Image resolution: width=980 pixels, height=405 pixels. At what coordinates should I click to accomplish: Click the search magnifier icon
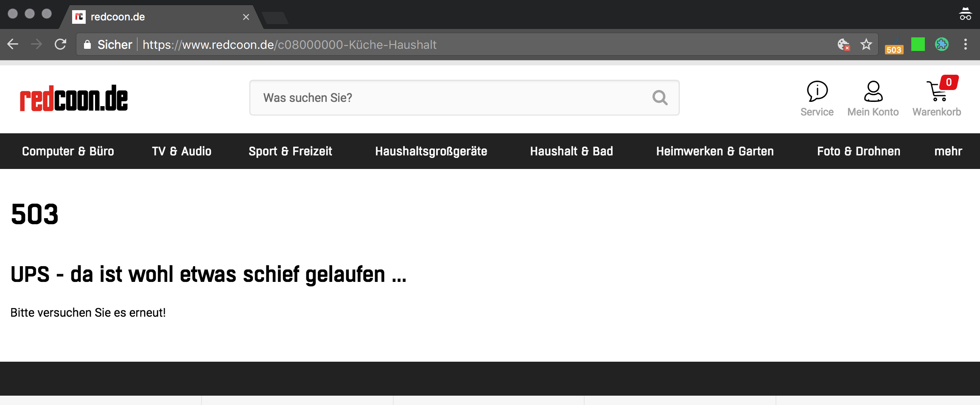pyautogui.click(x=660, y=98)
